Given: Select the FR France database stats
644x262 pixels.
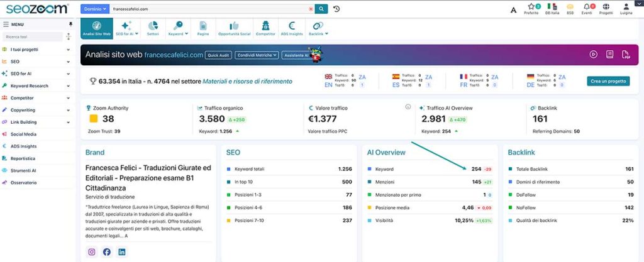Looking at the screenshot, I should (479, 80).
